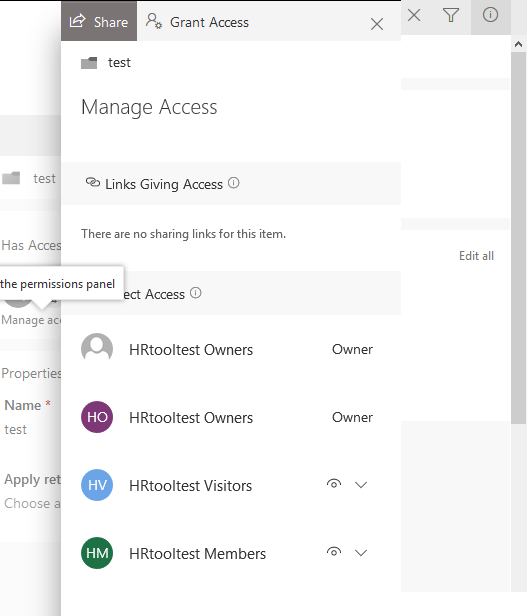
Task: Click the green HM Members avatar
Action: (97, 553)
